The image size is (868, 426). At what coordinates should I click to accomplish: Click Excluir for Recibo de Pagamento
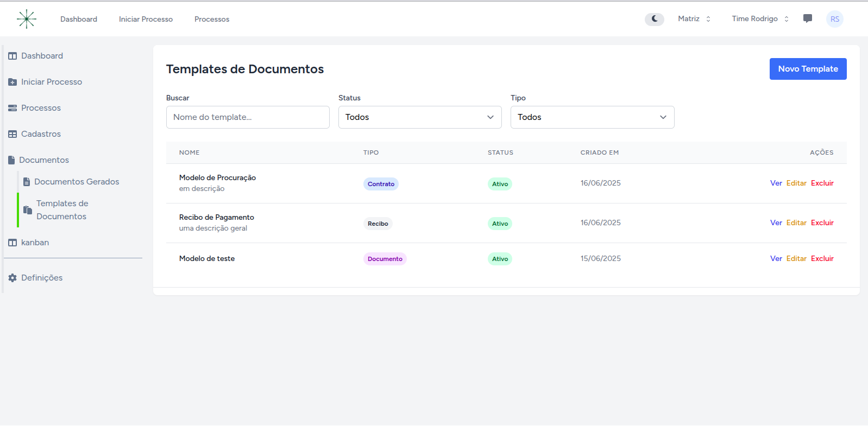click(822, 222)
